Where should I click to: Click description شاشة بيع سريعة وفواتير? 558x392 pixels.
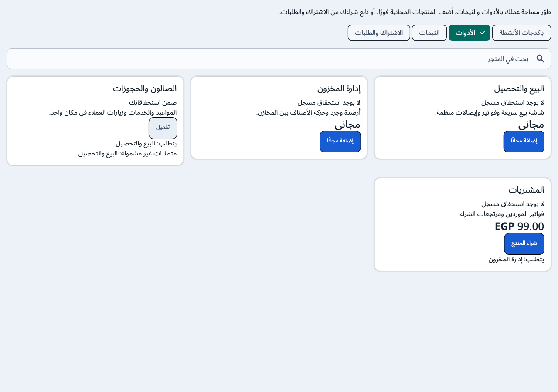click(490, 112)
